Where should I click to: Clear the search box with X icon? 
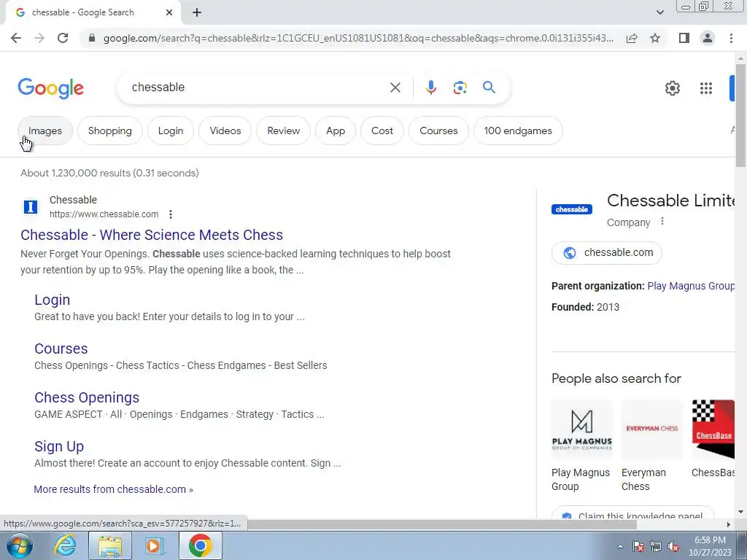(x=395, y=87)
